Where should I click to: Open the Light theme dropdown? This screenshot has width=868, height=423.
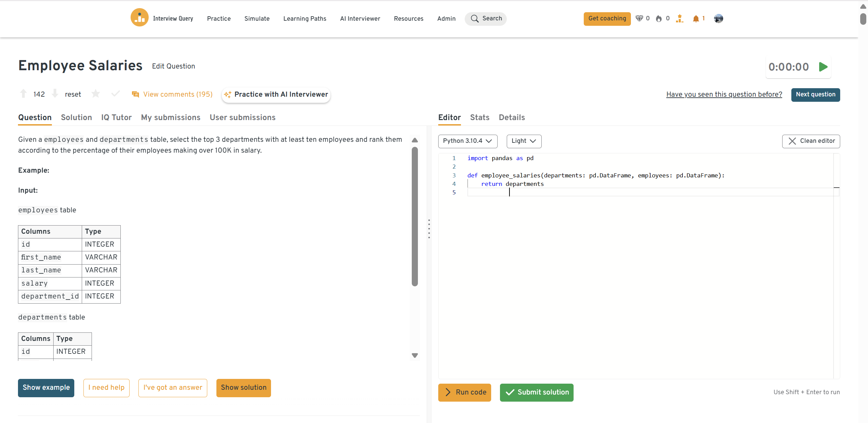click(x=524, y=141)
